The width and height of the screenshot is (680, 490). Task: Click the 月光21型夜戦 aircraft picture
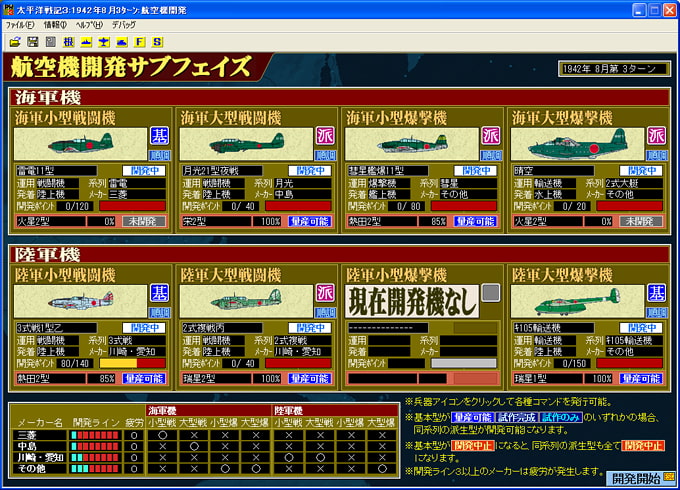pos(246,144)
